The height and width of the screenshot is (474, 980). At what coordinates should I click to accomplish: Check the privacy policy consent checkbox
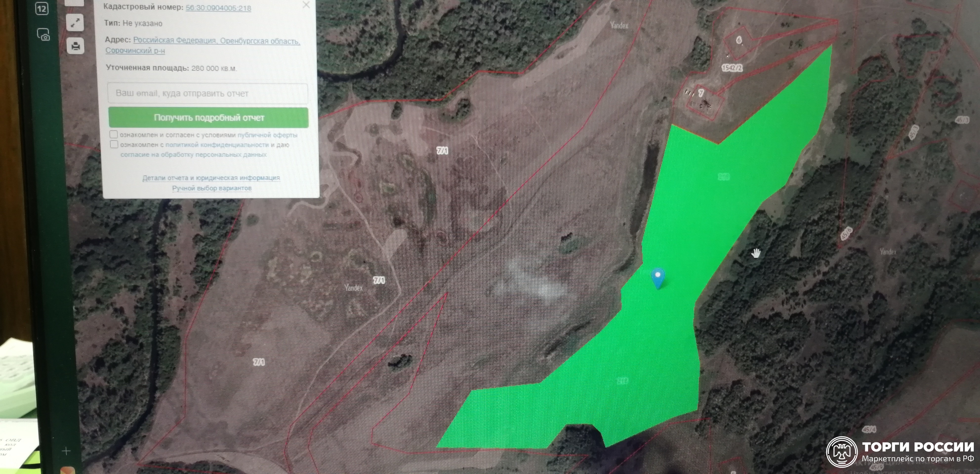click(x=114, y=144)
